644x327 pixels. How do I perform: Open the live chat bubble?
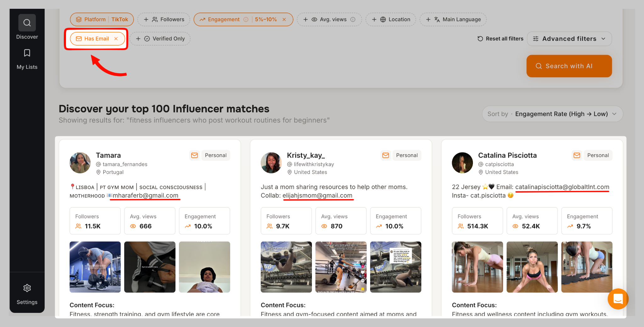pyautogui.click(x=618, y=299)
